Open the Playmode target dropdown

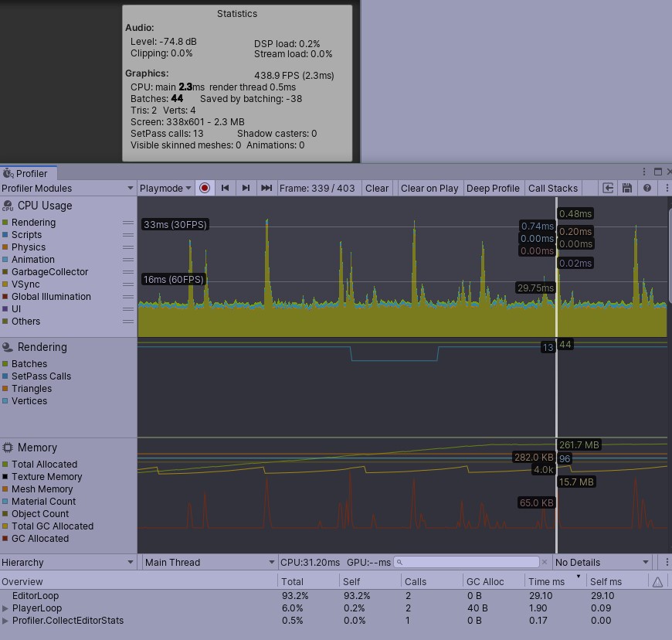click(x=165, y=188)
